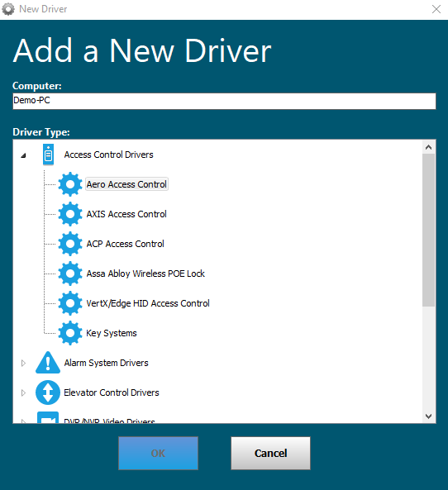Click the Computer field containing Demo-PC
448x490 pixels.
point(224,101)
